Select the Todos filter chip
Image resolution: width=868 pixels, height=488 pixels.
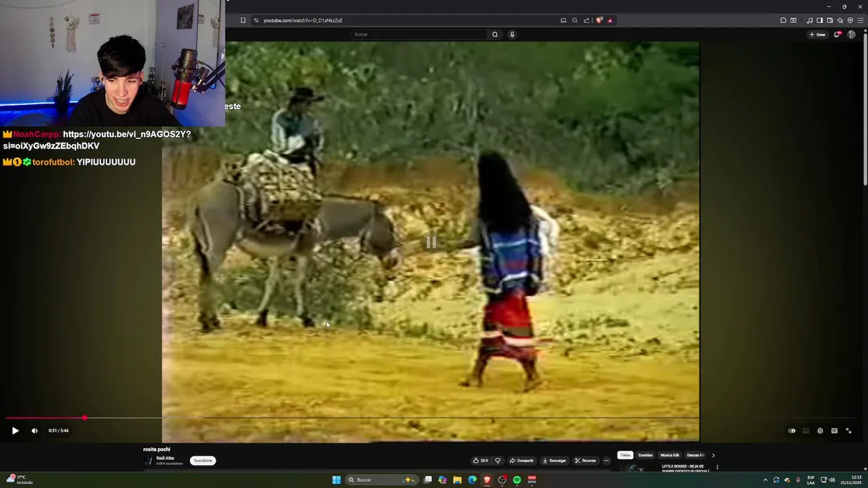click(x=625, y=455)
